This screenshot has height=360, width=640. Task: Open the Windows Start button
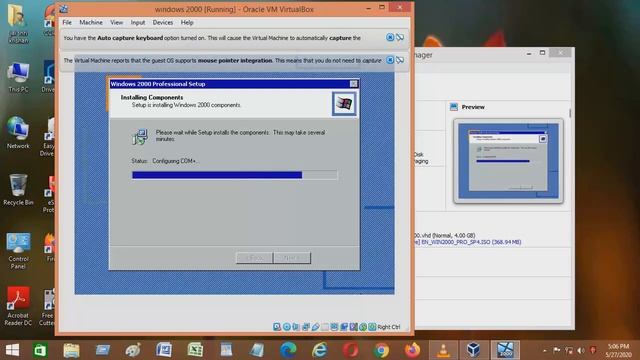click(x=12, y=350)
